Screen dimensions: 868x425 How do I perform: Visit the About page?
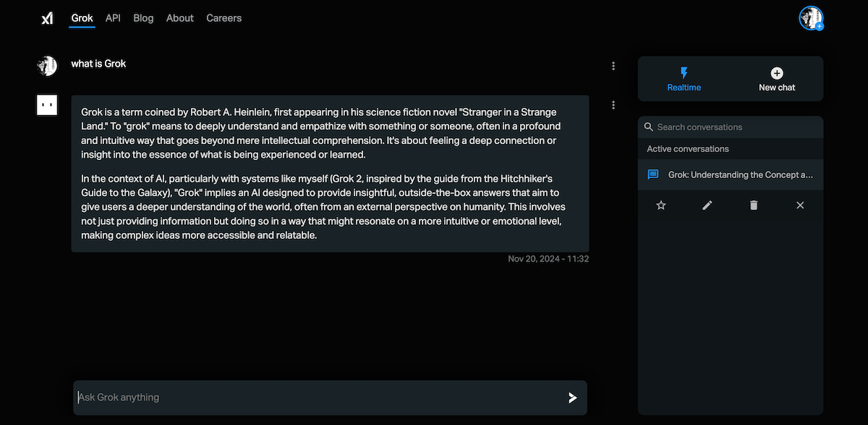pyautogui.click(x=179, y=17)
